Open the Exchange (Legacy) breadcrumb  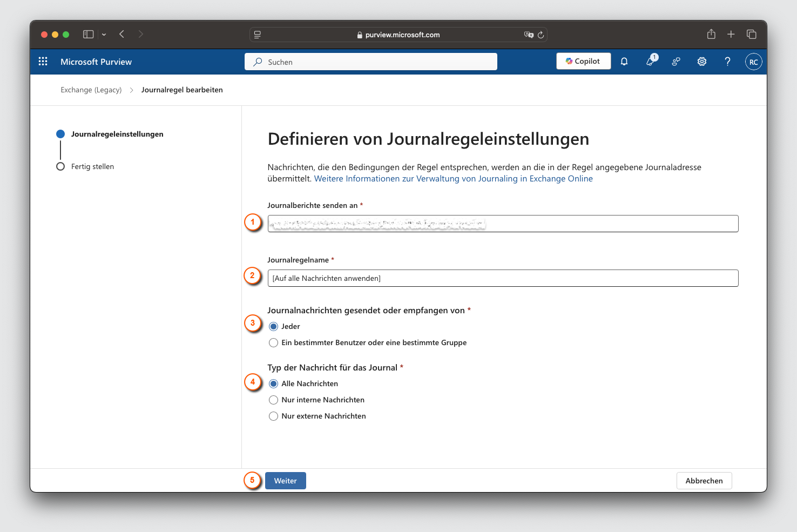point(91,90)
